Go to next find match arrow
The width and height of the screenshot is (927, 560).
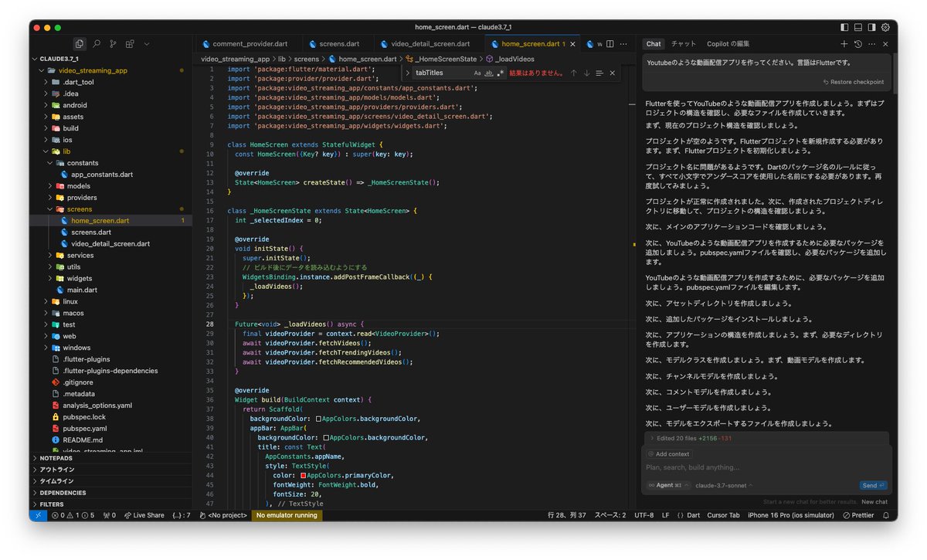(586, 73)
